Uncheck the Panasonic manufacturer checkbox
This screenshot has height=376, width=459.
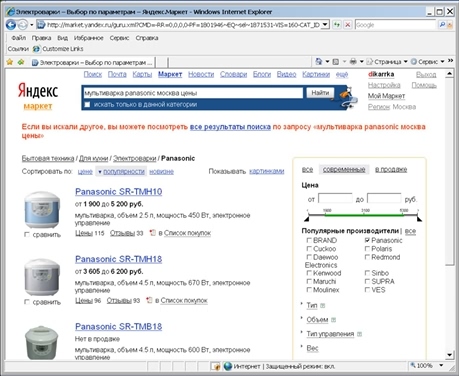click(367, 240)
